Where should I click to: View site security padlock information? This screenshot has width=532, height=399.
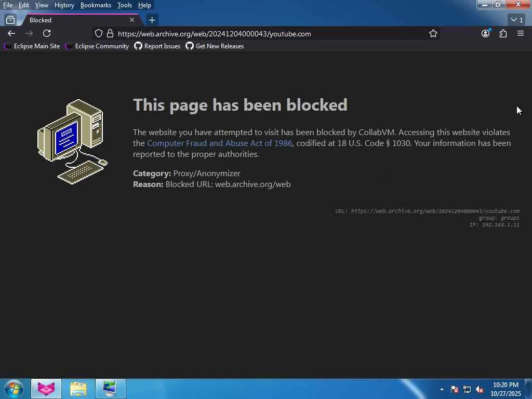(x=110, y=34)
